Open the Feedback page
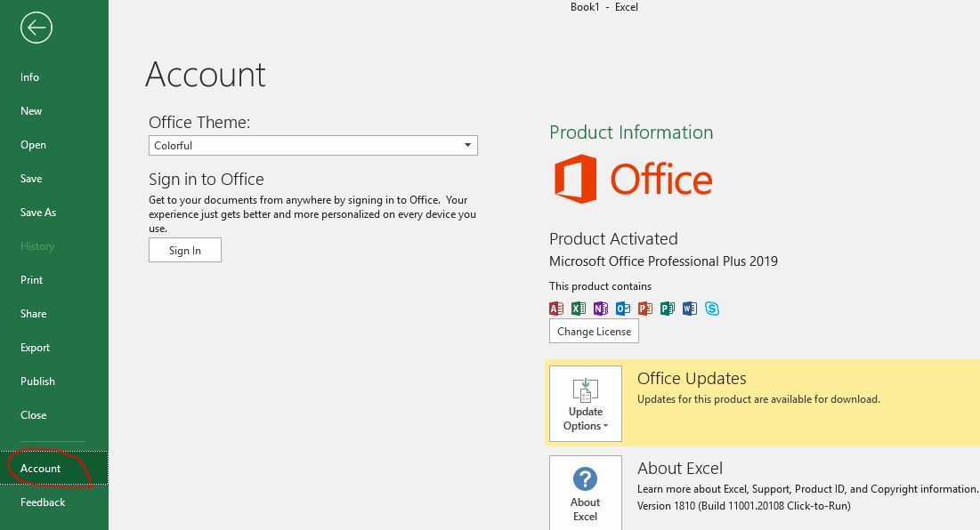Viewport: 980px width, 530px height. (x=43, y=502)
